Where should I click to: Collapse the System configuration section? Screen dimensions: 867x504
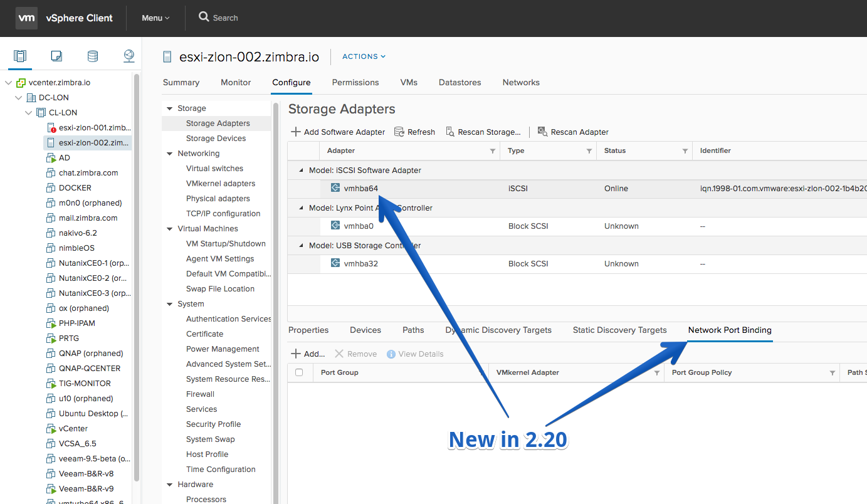[169, 304]
